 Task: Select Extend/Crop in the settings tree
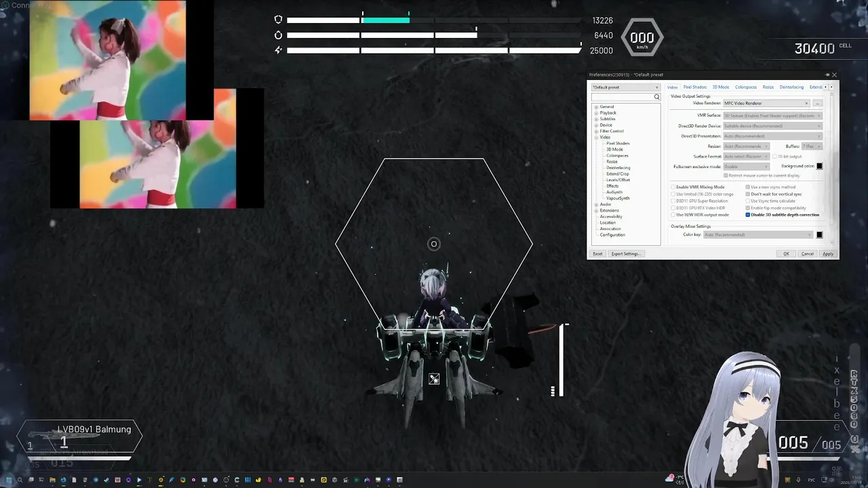pyautogui.click(x=618, y=174)
